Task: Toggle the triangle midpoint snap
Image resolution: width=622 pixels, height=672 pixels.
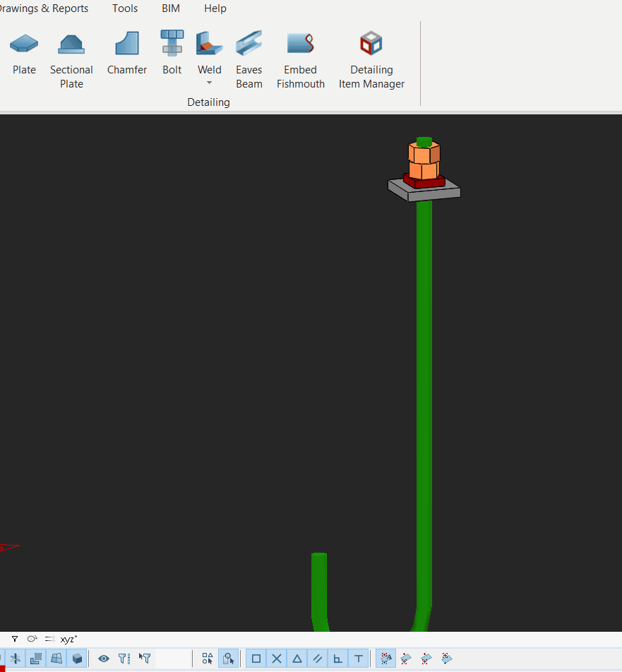Action: pos(297,659)
